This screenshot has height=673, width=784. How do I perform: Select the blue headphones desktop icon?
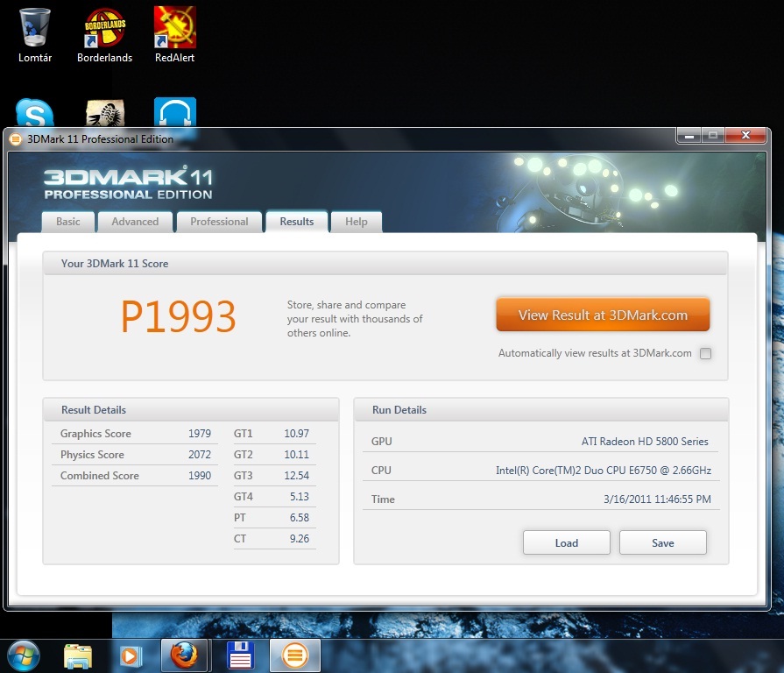(175, 112)
